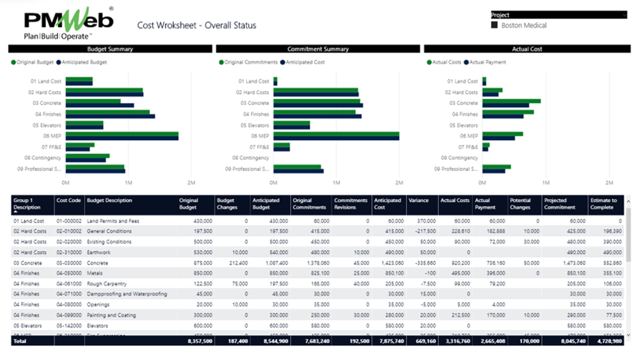Select the 06 MEP bar in Budget Summary
The height and width of the screenshot is (359, 644).
(122, 136)
